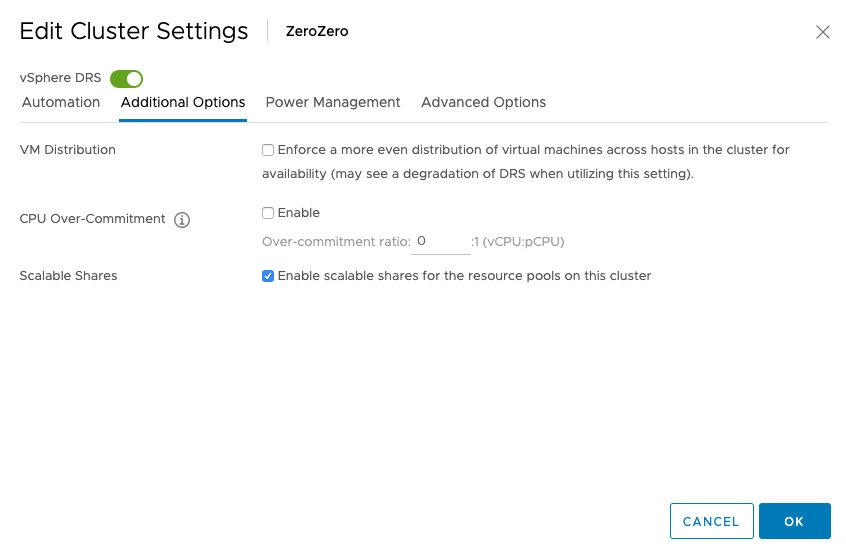
Task: Select the Additional Options tab
Action: (x=183, y=102)
